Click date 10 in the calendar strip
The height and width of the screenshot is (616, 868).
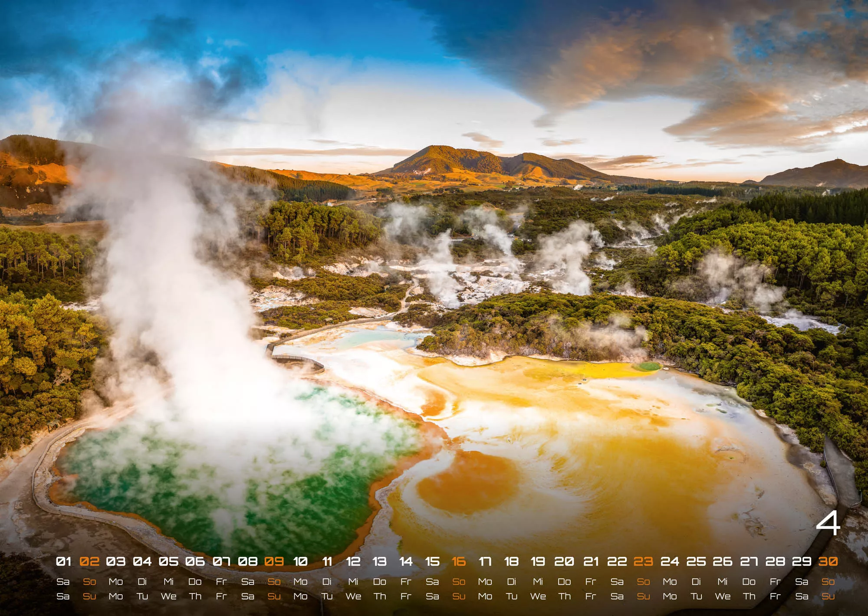[300, 562]
